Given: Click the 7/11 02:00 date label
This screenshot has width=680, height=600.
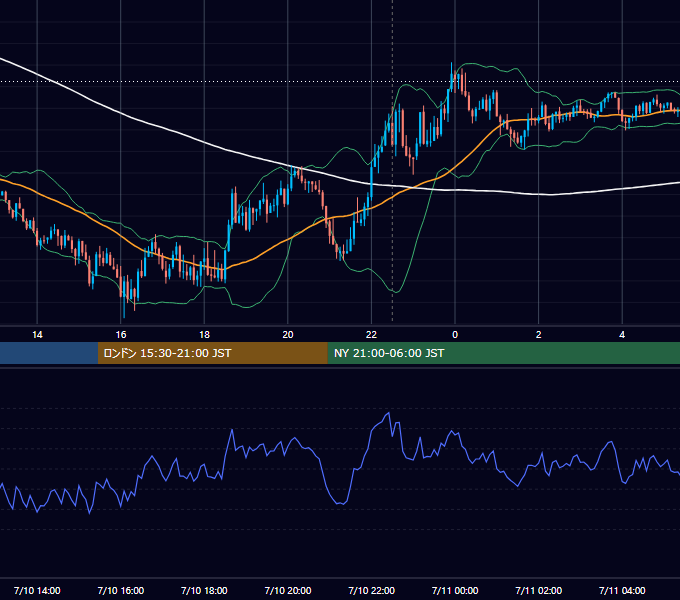Looking at the screenshot, I should (539, 590).
